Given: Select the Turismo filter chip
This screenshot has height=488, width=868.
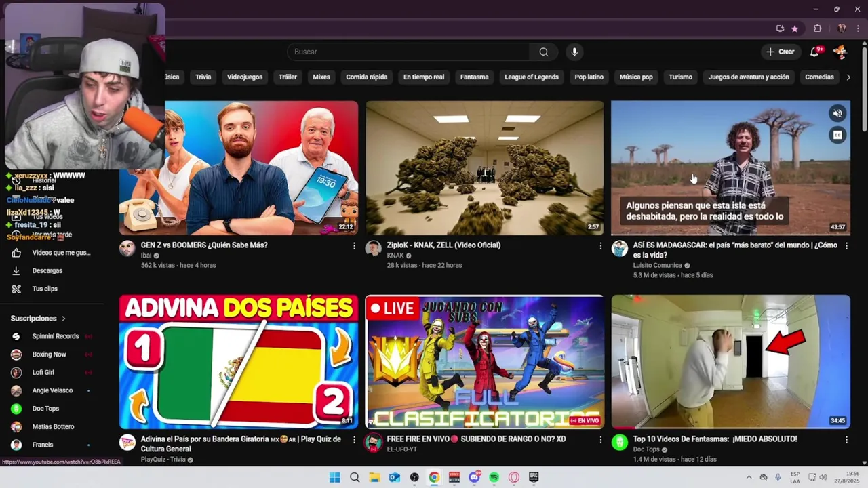Looking at the screenshot, I should (681, 77).
